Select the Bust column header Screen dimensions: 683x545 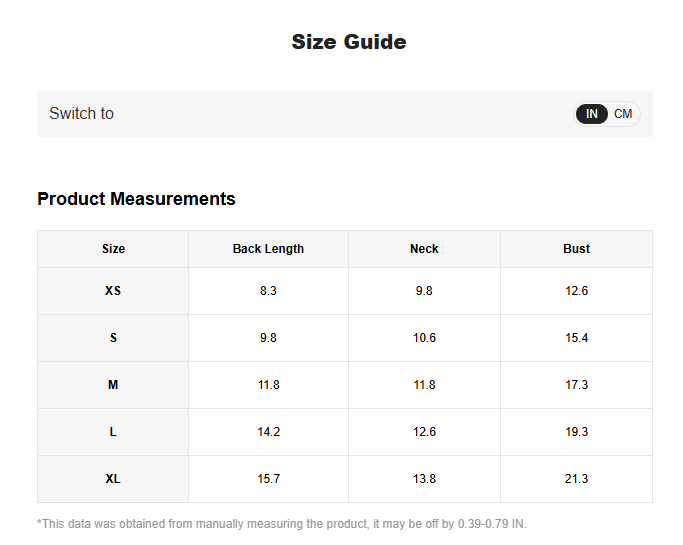click(576, 249)
